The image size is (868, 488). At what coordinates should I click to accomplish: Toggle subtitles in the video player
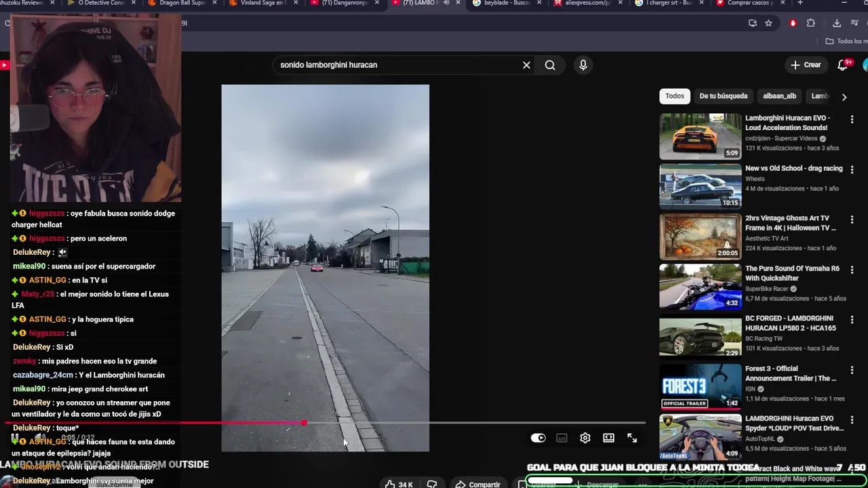coord(561,438)
